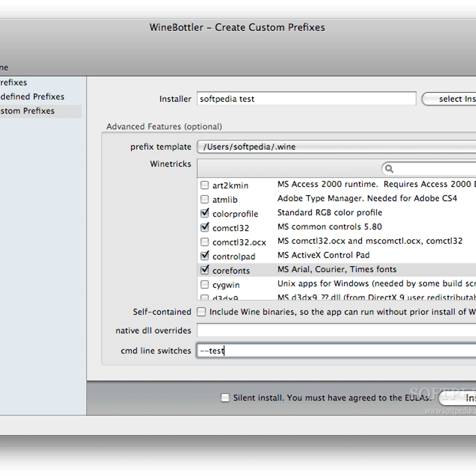Uncheck the corefonts checkbox
Viewport: 476px width, 476px height.
[x=205, y=270]
